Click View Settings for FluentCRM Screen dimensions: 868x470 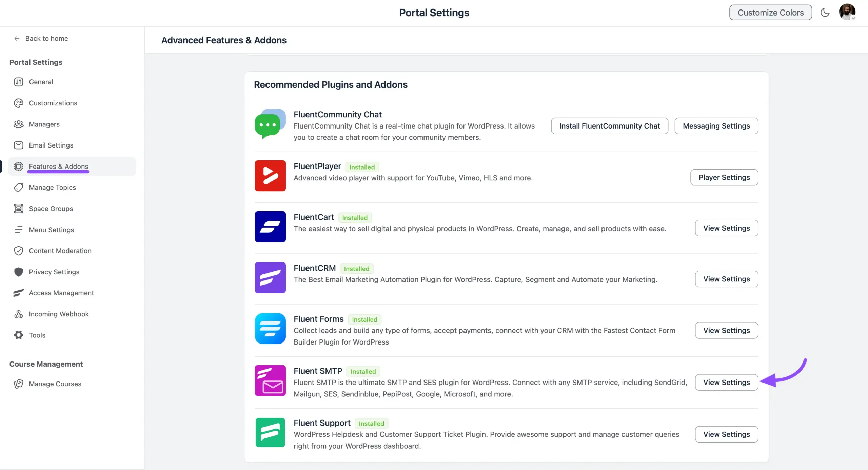pyautogui.click(x=726, y=279)
